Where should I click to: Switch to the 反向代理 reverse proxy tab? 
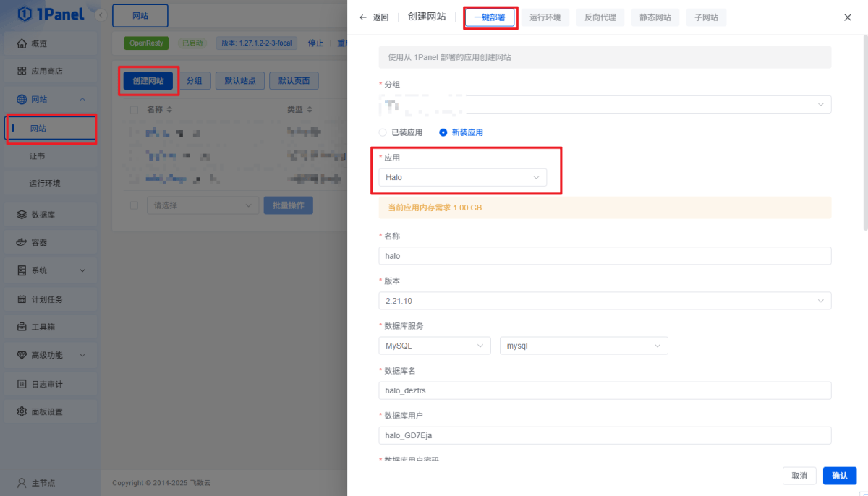[600, 17]
